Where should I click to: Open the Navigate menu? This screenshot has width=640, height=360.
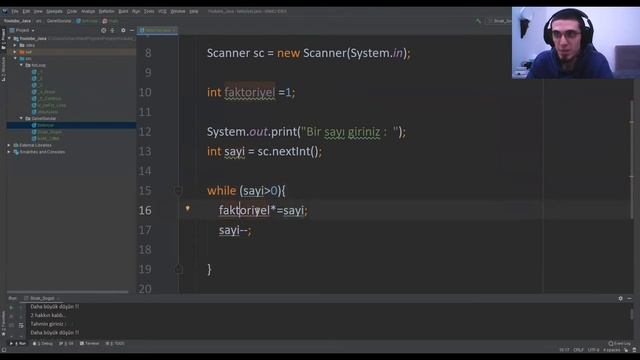click(x=54, y=11)
